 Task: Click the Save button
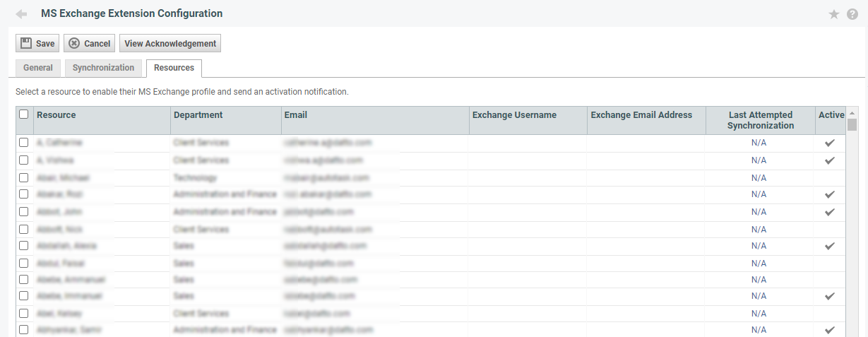click(37, 44)
